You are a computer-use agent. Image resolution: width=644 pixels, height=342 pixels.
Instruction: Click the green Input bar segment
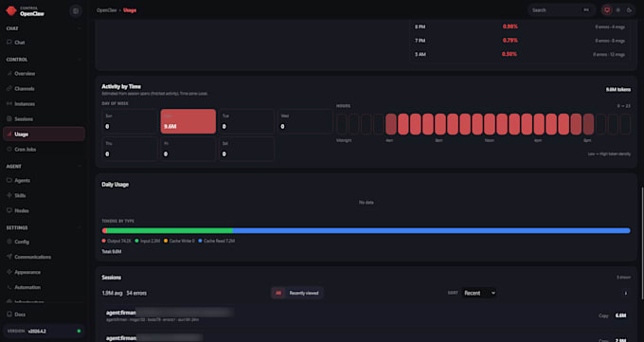pyautogui.click(x=170, y=230)
